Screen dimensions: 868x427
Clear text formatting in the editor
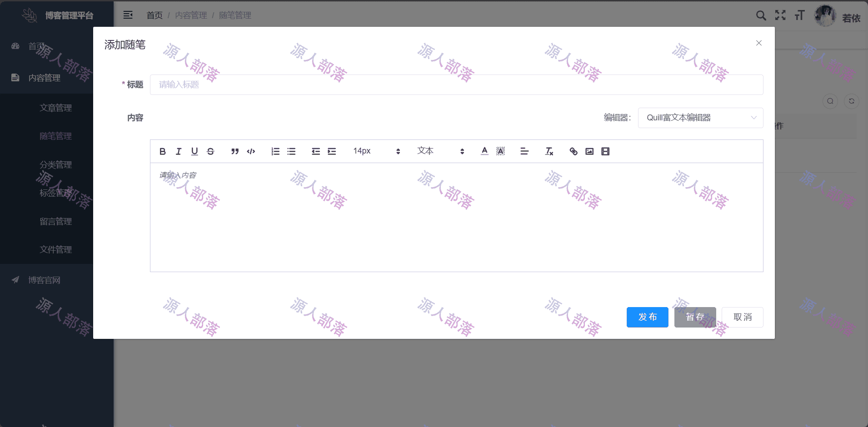pyautogui.click(x=549, y=151)
